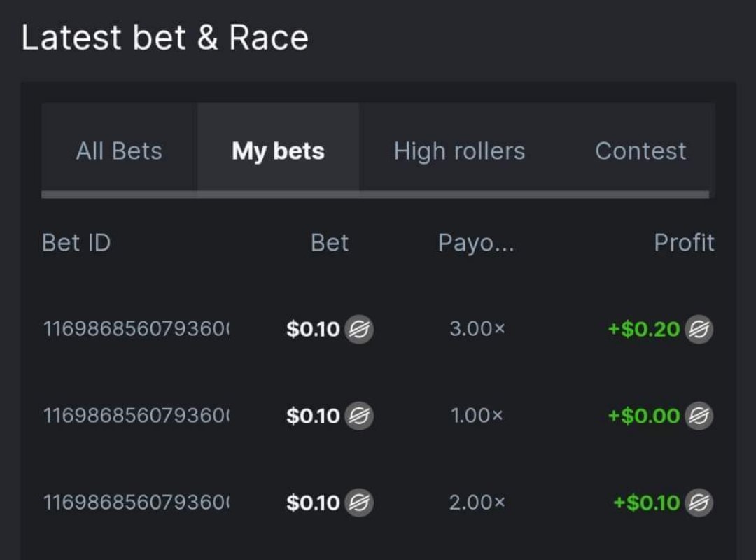Screen dimensions: 756x560
Task: Click the 1.00× payout value
Action: pos(477,416)
